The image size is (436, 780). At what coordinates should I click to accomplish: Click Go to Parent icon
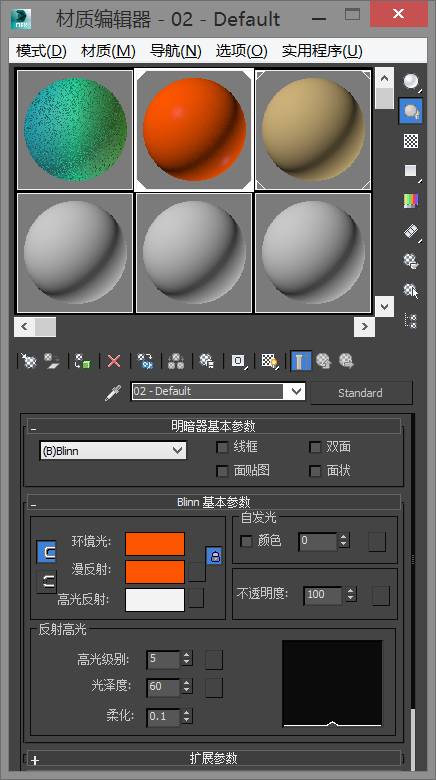[x=324, y=361]
